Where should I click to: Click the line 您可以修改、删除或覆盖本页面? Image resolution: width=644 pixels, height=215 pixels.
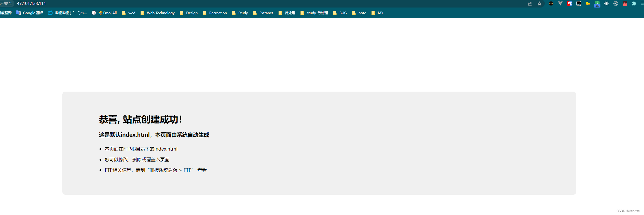click(137, 160)
